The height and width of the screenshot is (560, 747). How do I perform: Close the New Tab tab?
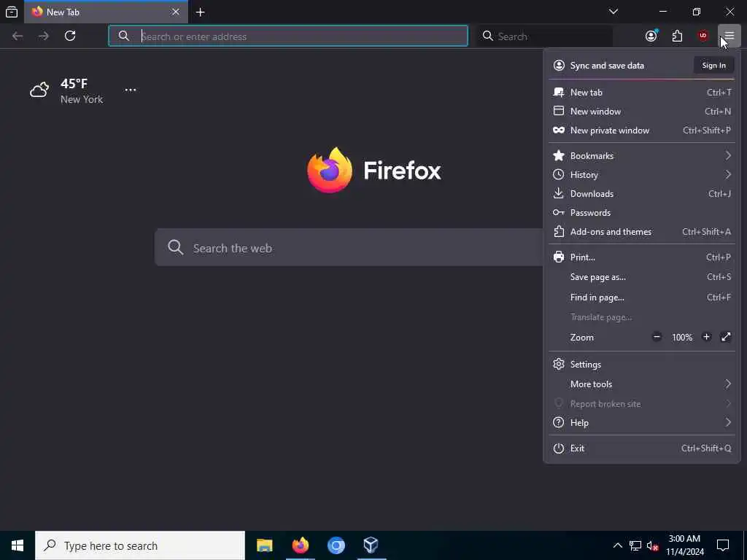point(175,12)
